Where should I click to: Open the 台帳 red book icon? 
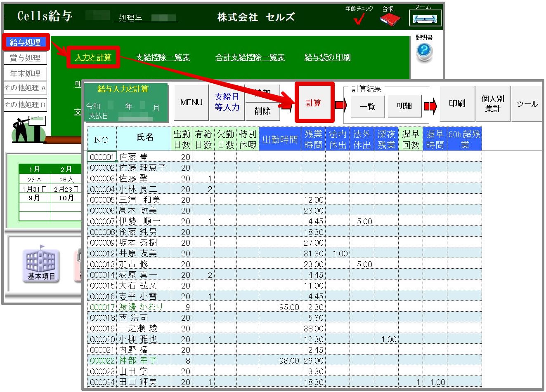coord(389,19)
